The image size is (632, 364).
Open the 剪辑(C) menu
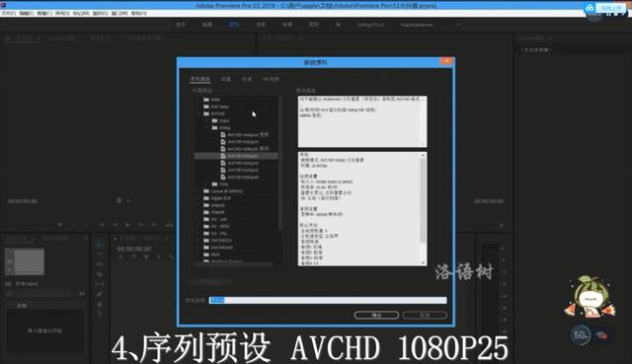44,13
